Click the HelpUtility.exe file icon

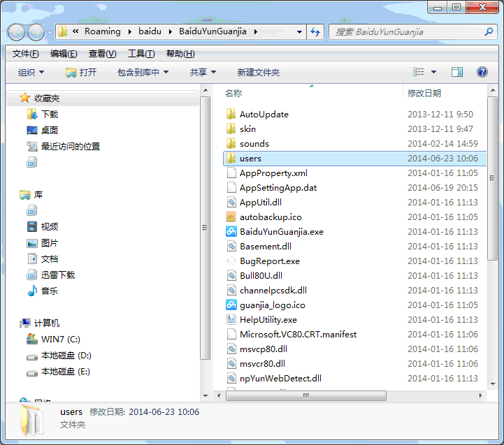click(x=231, y=320)
